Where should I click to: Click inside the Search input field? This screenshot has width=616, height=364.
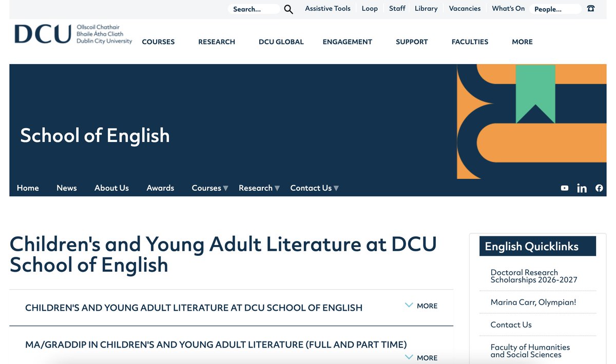(x=254, y=9)
